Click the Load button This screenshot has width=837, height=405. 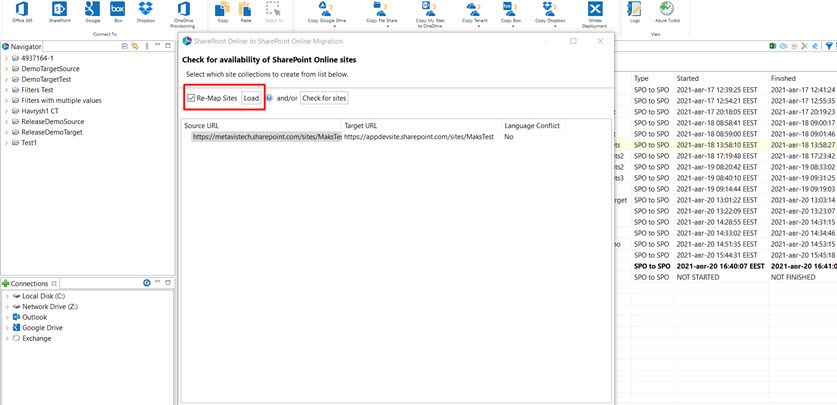click(x=251, y=98)
